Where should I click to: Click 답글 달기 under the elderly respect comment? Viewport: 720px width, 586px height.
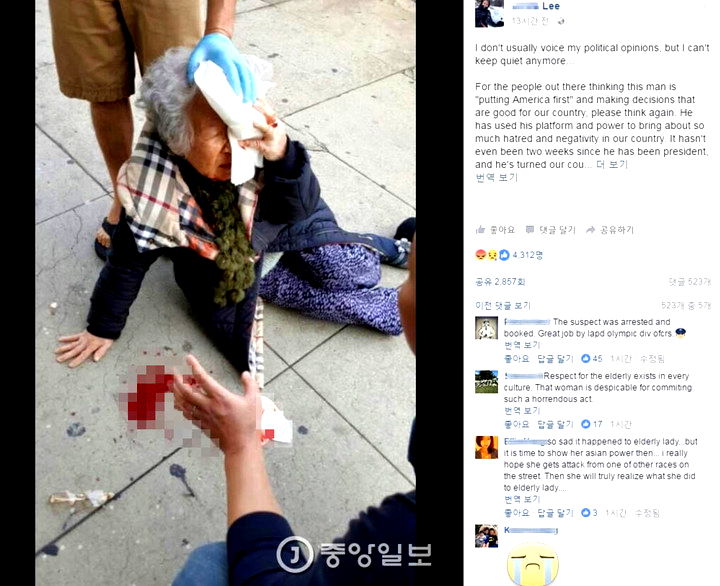[x=556, y=424]
